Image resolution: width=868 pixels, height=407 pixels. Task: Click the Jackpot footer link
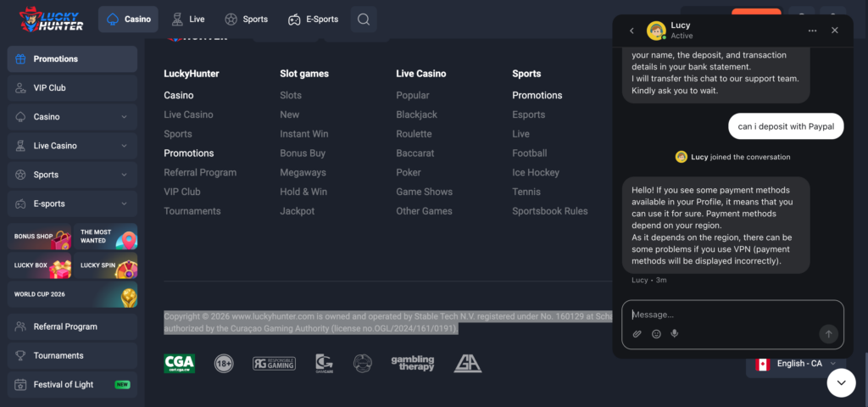(x=298, y=211)
